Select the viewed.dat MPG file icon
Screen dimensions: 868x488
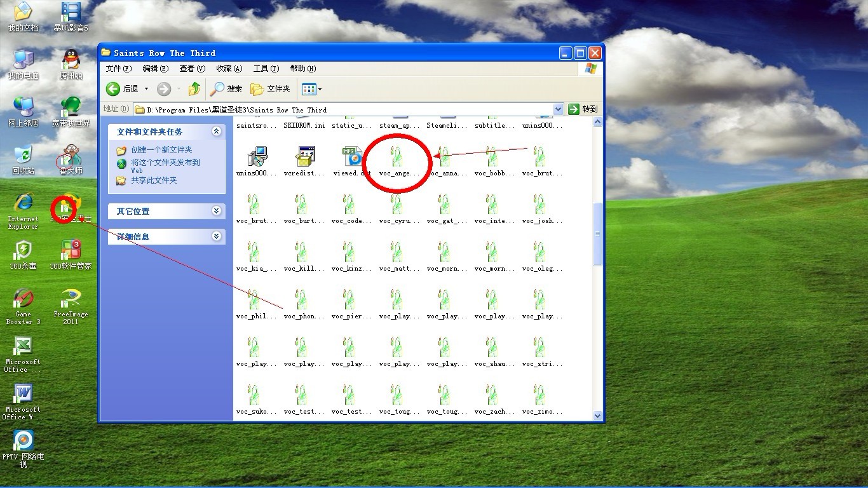(x=352, y=156)
